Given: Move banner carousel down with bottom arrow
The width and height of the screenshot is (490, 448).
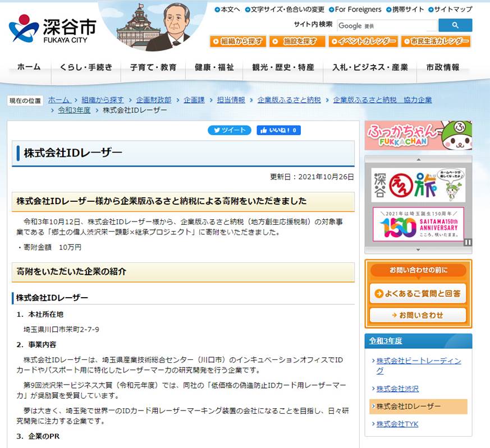Looking at the screenshot, I should [419, 250].
